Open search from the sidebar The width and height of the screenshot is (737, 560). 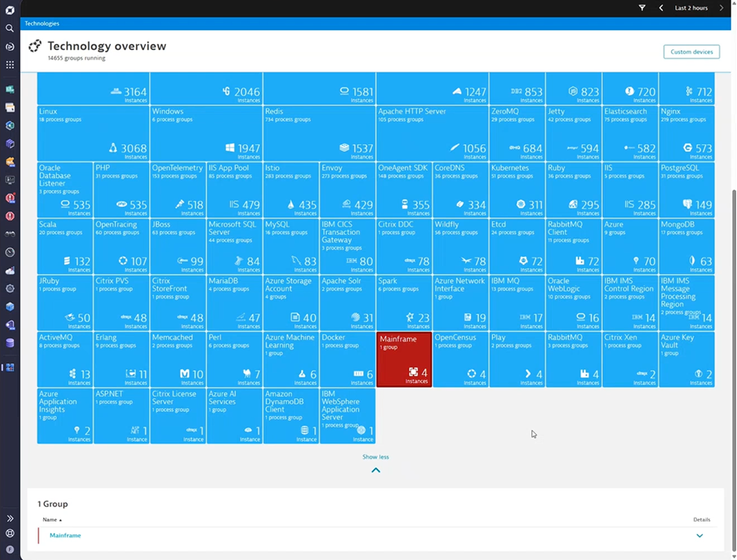coord(10,28)
